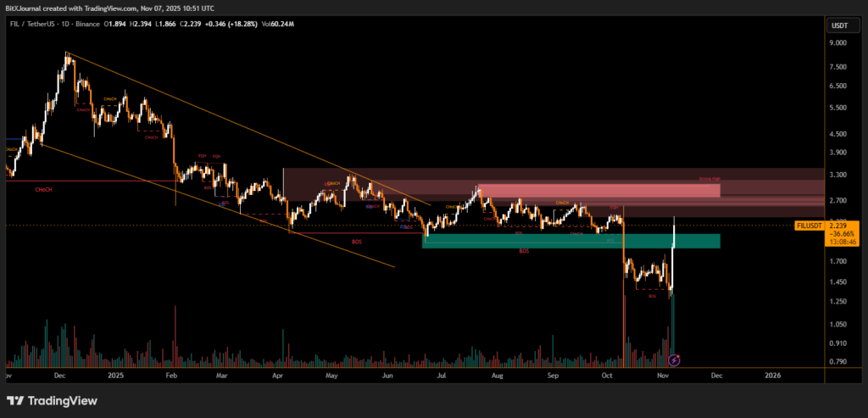Screen dimensions: 868x418
Task: Click the lightning bolt event icon
Action: (x=675, y=360)
